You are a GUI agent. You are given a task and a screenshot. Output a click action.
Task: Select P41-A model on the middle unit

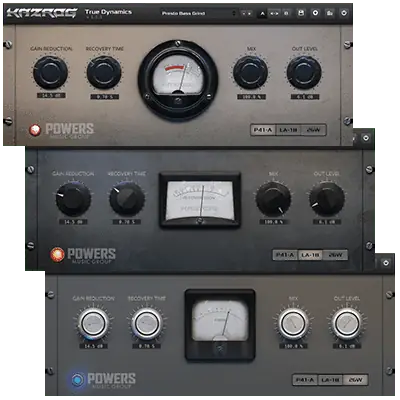285,255
